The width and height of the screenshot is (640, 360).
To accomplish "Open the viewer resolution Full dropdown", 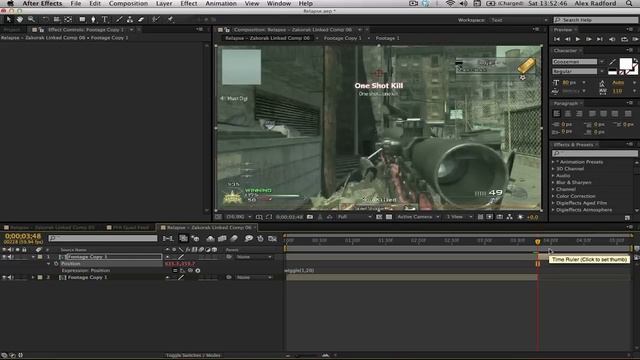I will (354, 217).
